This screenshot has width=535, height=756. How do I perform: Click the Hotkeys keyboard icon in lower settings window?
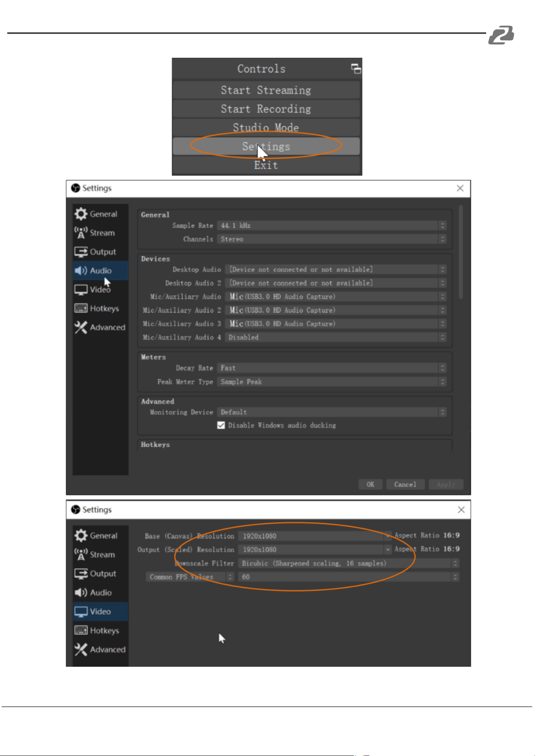point(81,630)
